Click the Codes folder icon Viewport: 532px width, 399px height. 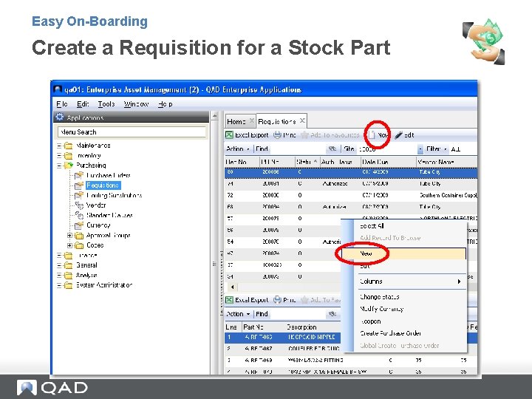[79, 245]
